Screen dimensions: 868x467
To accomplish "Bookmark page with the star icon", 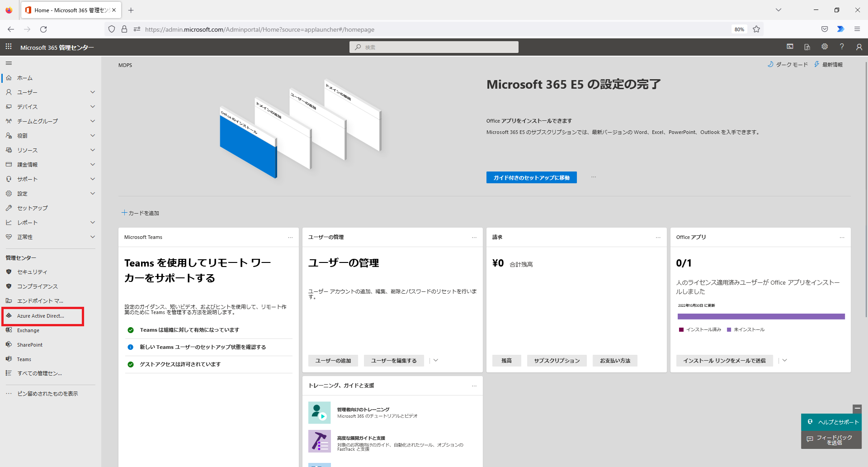I will [x=756, y=29].
